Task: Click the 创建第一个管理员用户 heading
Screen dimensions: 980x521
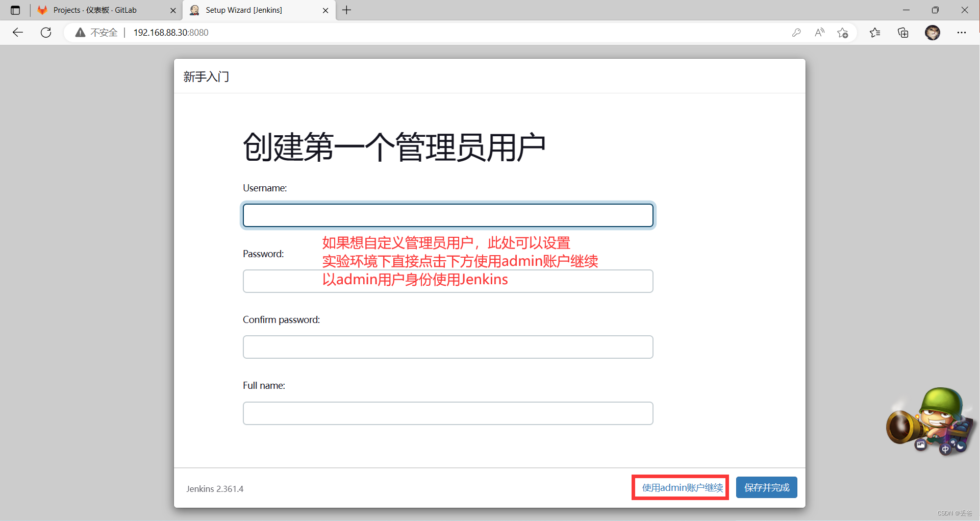Action: point(394,147)
